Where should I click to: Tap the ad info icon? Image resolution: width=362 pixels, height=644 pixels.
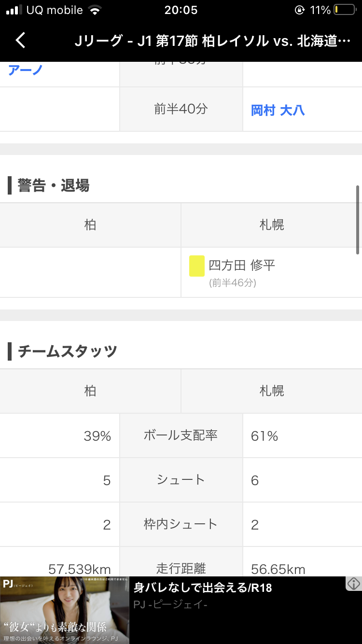353,584
